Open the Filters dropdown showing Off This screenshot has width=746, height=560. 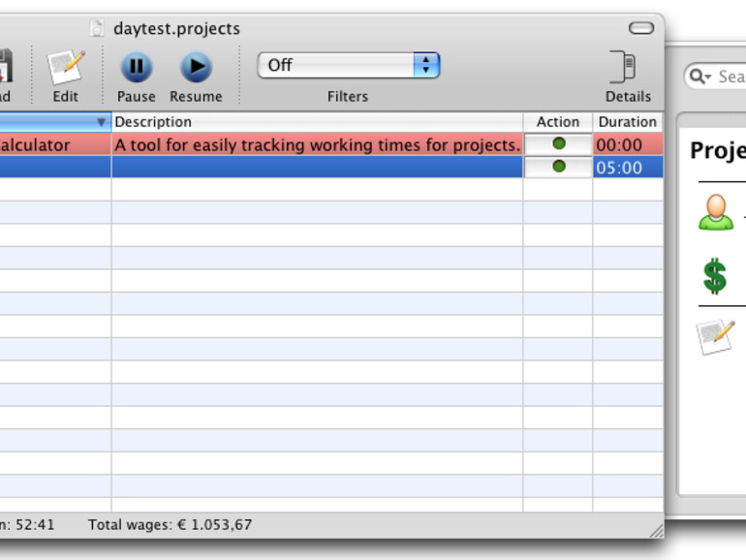pos(348,65)
